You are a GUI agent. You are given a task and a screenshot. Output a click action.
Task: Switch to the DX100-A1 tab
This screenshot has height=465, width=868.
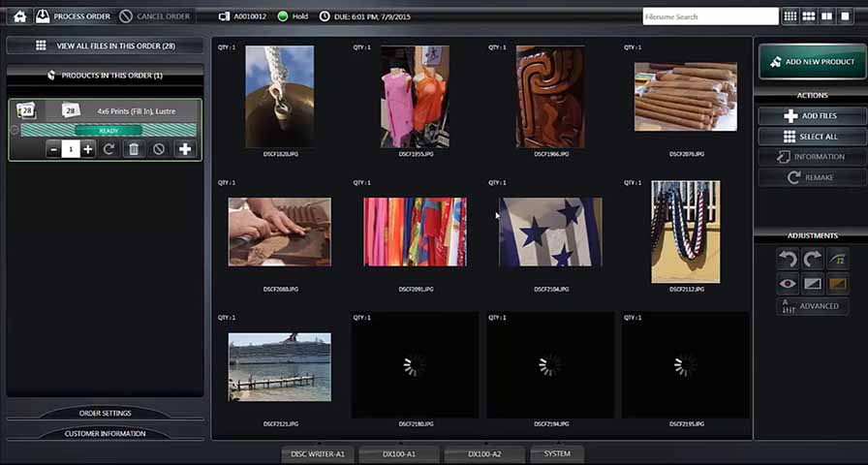tap(398, 454)
